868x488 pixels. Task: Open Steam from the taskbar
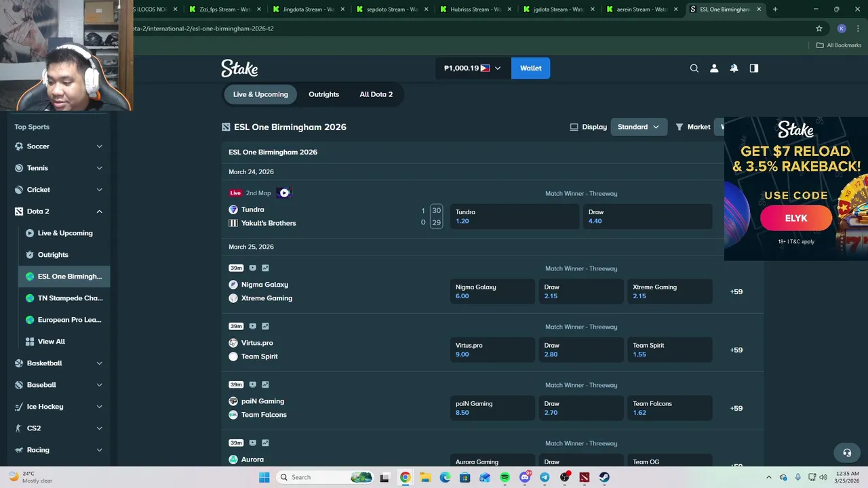(604, 477)
